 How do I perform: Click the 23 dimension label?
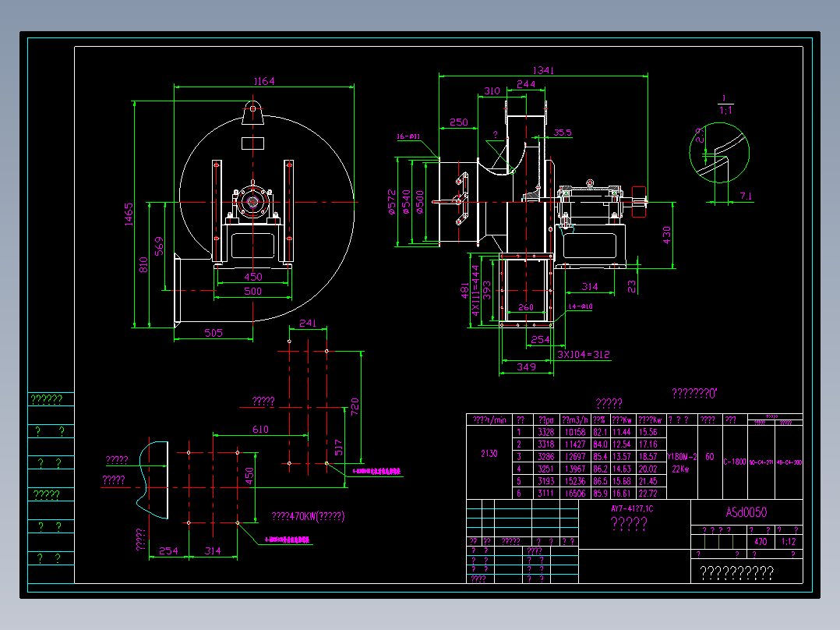pyautogui.click(x=632, y=286)
